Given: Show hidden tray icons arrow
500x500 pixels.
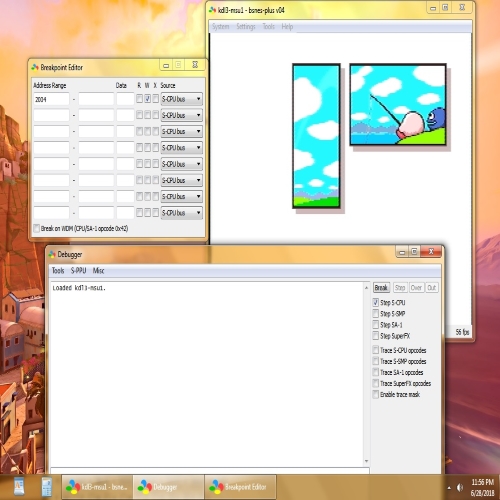Looking at the screenshot, I should (449, 488).
